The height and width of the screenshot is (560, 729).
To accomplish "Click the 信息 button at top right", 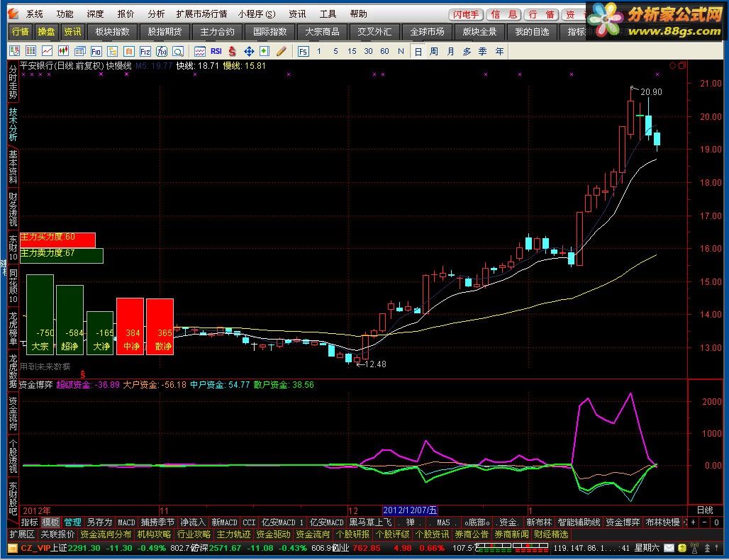I will tap(504, 14).
